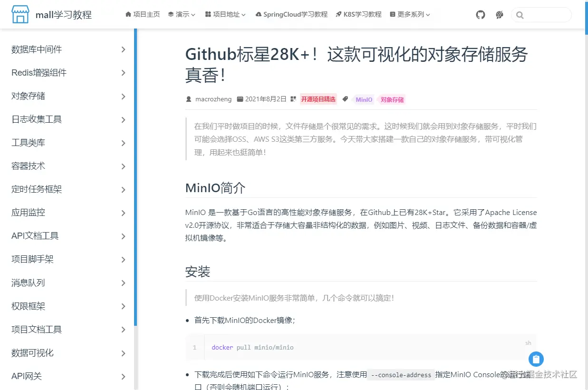Click the article title Github标星28K+
588x390 pixels.
pos(357,65)
